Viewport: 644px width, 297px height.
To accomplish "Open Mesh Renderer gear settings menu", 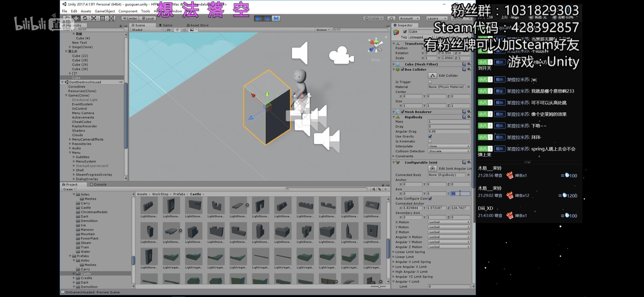I will 469,112.
